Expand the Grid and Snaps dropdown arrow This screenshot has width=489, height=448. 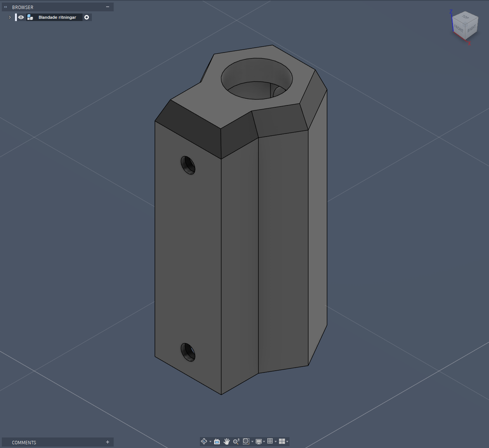tap(276, 442)
